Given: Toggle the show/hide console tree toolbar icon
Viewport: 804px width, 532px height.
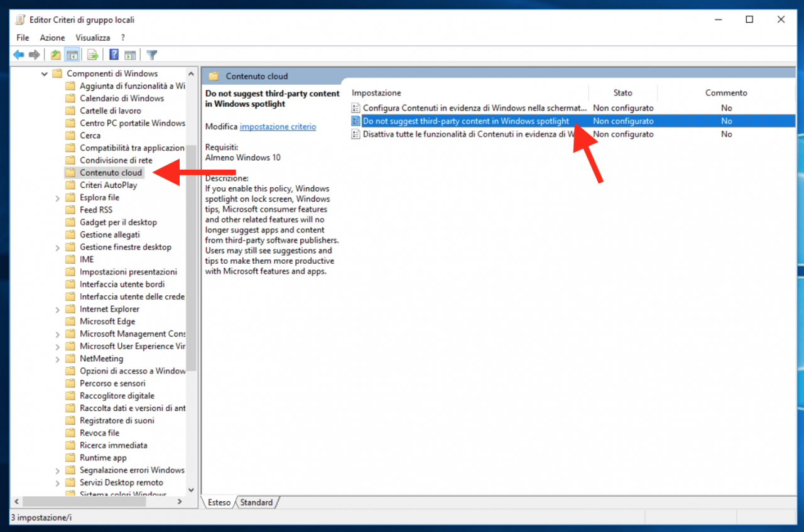Looking at the screenshot, I should (x=72, y=55).
